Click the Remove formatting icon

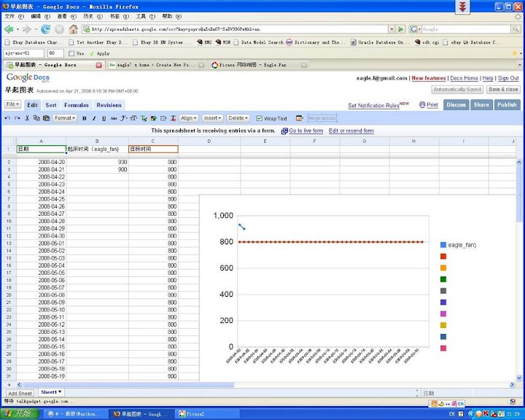(x=173, y=119)
